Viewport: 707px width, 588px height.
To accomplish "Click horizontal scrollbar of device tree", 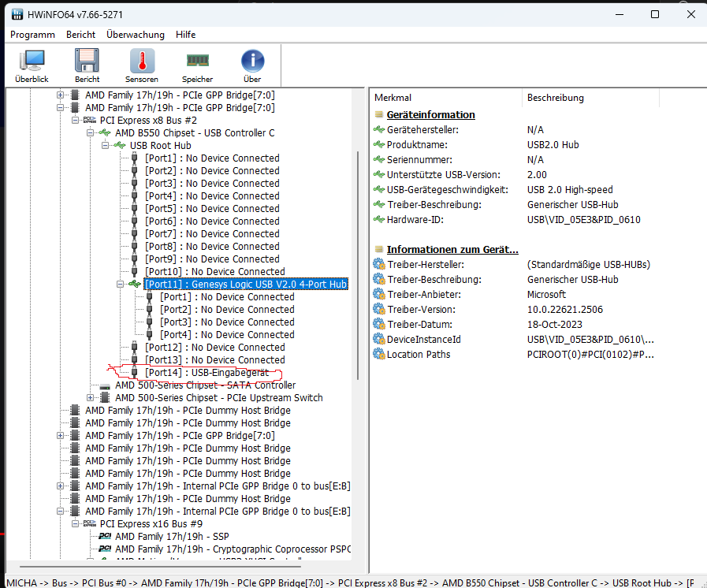I will [160, 567].
